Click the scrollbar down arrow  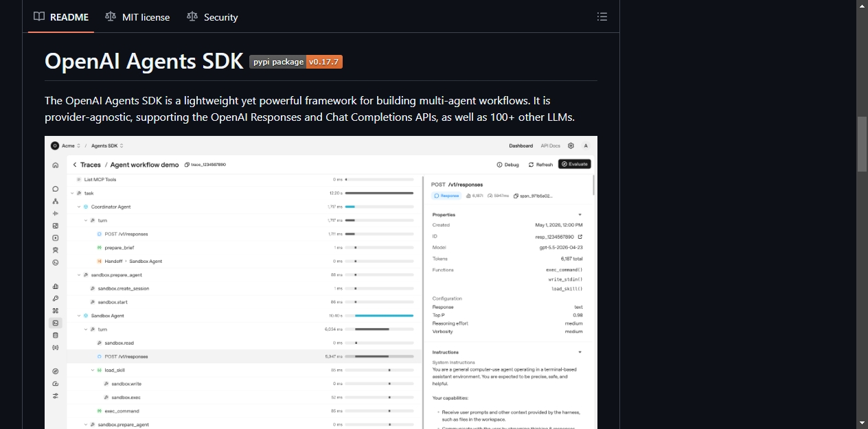(x=862, y=423)
